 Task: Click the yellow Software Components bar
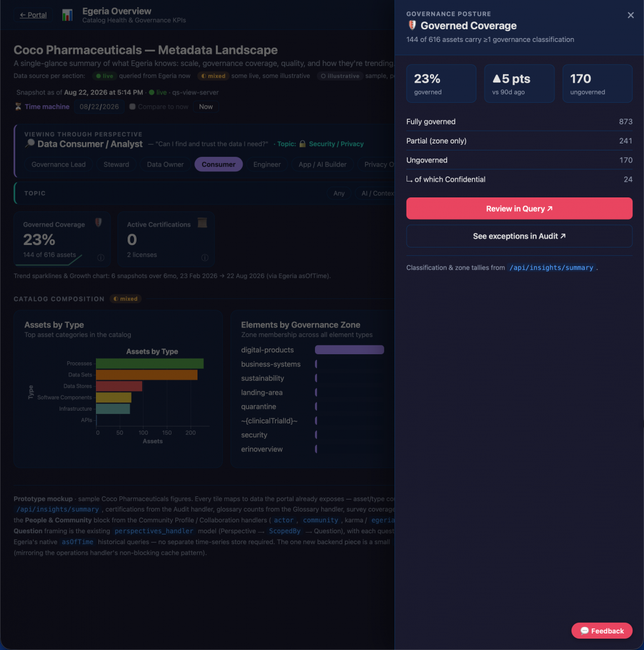pyautogui.click(x=114, y=397)
